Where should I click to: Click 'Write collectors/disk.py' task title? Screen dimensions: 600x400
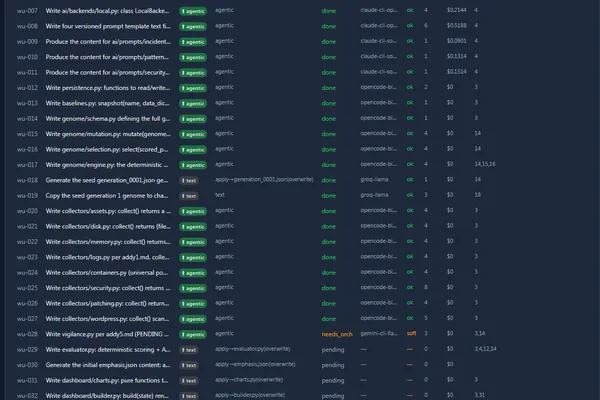tap(108, 226)
